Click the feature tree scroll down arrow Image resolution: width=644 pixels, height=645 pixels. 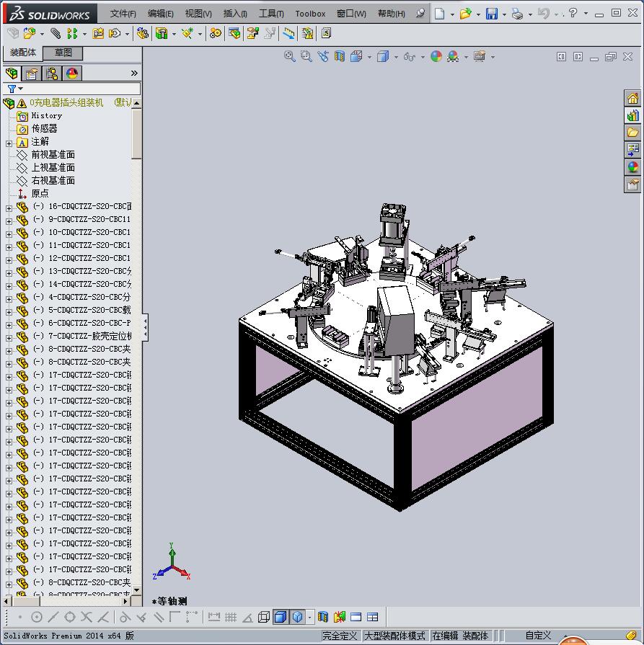point(137,590)
